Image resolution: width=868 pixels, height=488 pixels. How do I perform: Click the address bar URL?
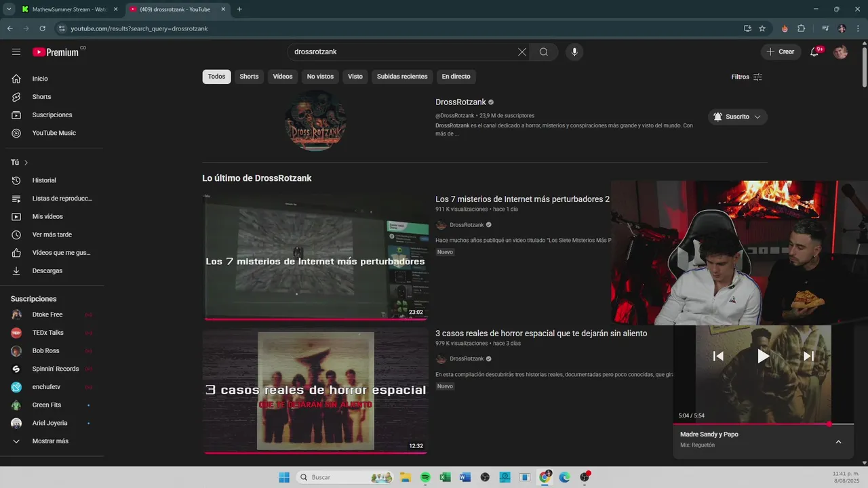tap(139, 28)
